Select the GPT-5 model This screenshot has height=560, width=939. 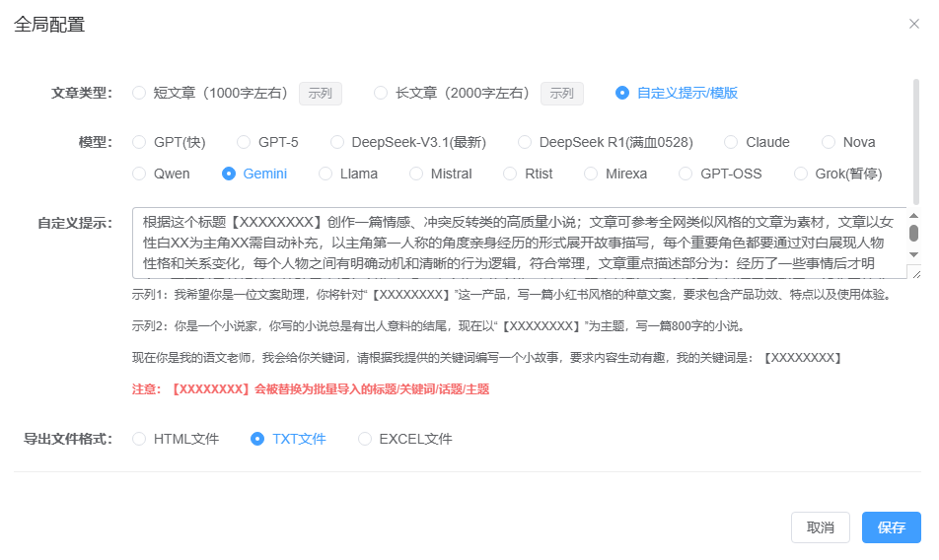(x=244, y=142)
